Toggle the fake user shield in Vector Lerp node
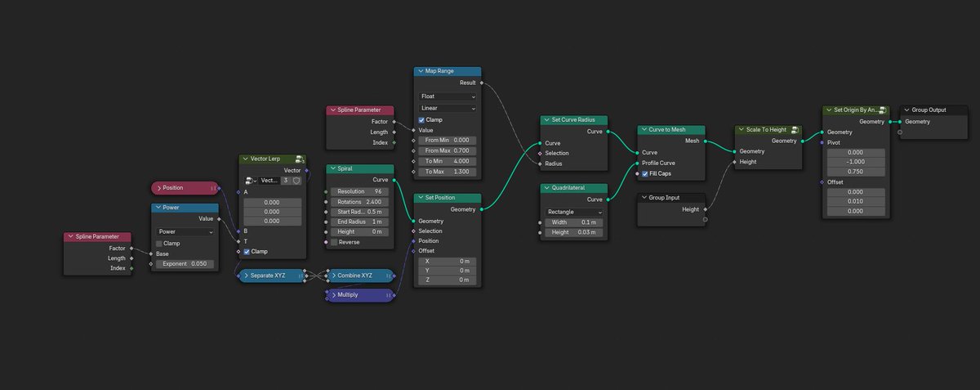Image resolution: width=980 pixels, height=390 pixels. coord(297,181)
